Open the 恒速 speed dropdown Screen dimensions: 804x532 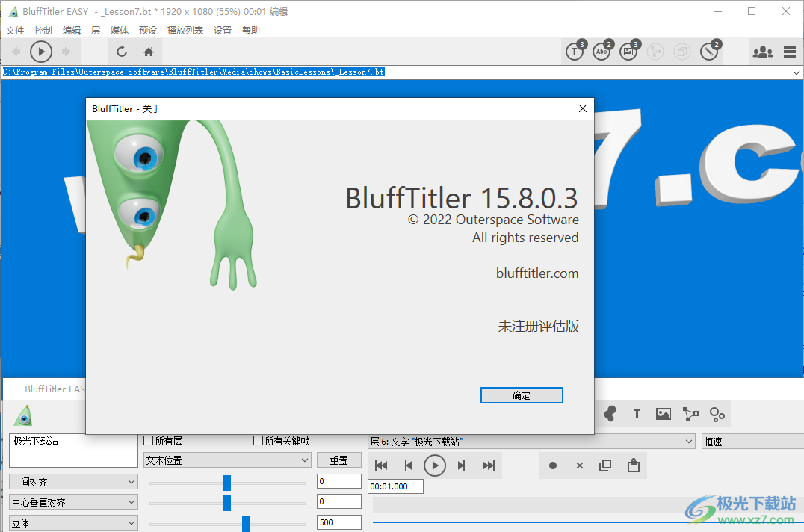coord(752,442)
